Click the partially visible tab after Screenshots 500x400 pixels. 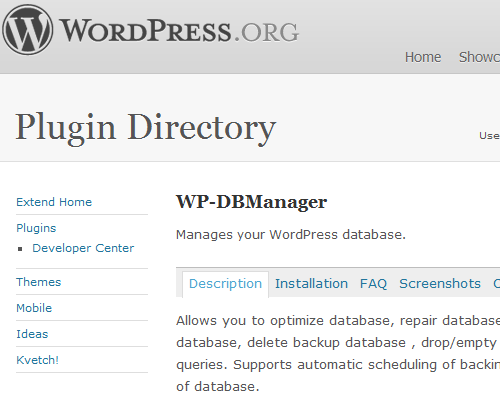pos(497,284)
